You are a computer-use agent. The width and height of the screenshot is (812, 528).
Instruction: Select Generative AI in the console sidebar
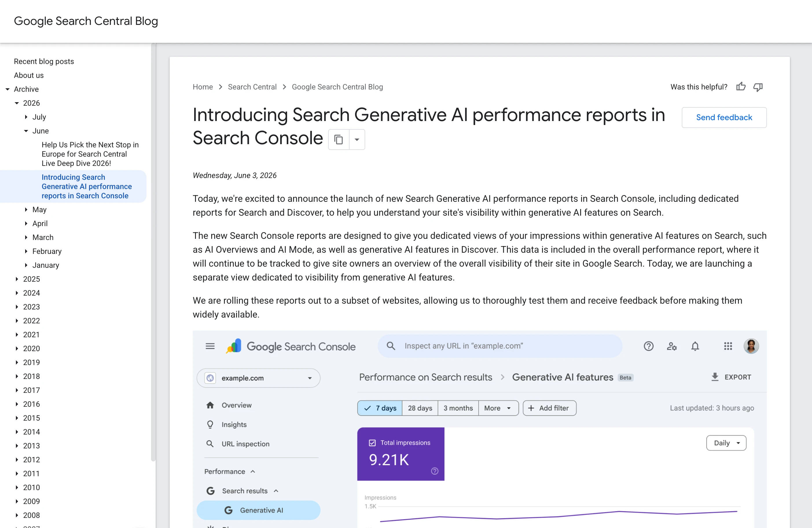point(258,510)
